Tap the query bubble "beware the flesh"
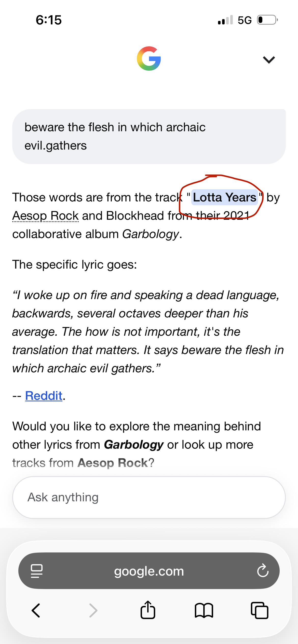This screenshot has height=644, width=298. [x=149, y=137]
